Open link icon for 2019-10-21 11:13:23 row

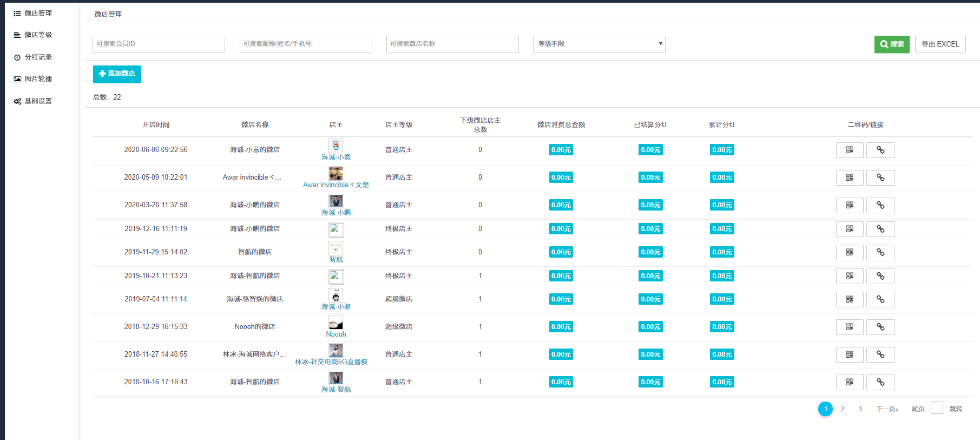pos(880,276)
